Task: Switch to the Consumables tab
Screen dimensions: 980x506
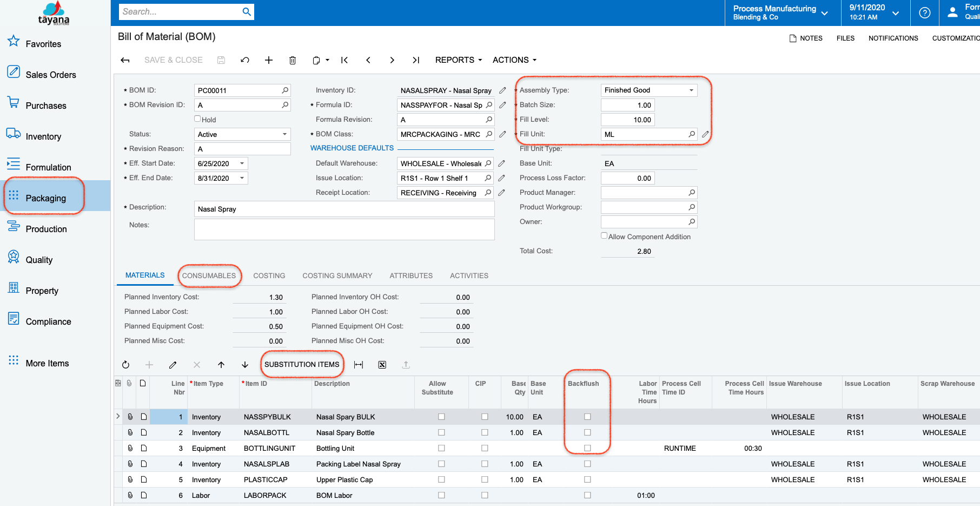Action: pos(209,275)
